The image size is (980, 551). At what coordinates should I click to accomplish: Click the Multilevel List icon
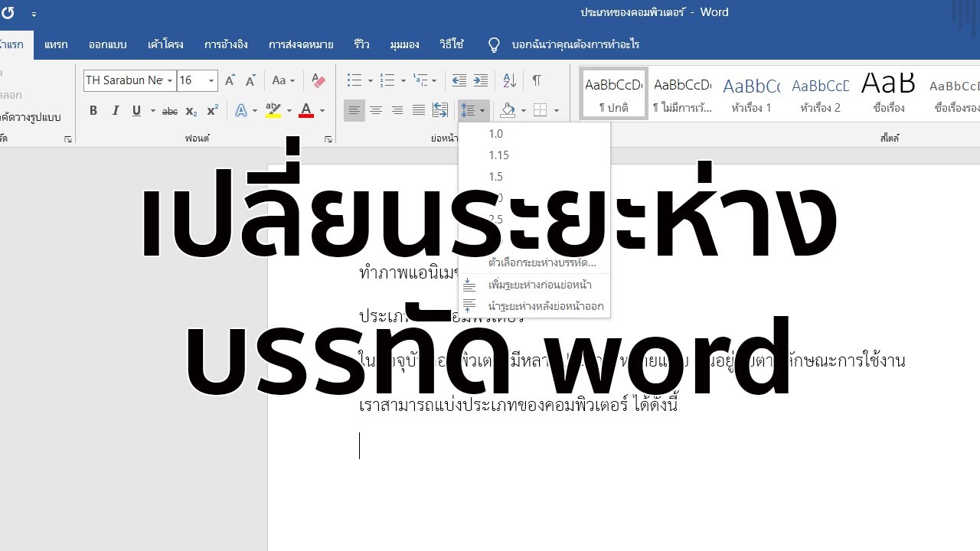pos(420,80)
